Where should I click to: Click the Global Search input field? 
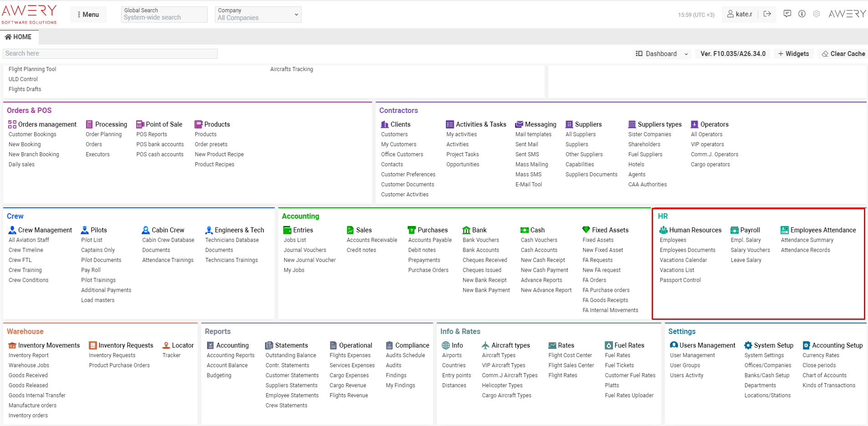tap(164, 17)
